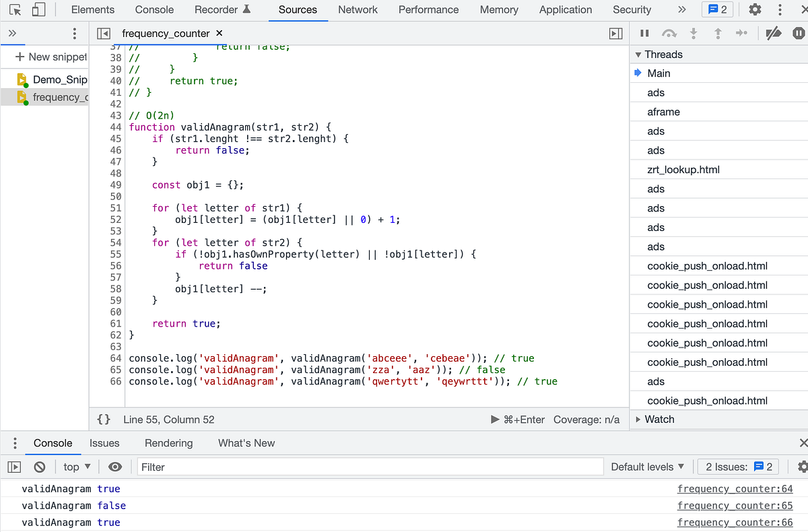Switch to the Network panel

[x=358, y=9]
